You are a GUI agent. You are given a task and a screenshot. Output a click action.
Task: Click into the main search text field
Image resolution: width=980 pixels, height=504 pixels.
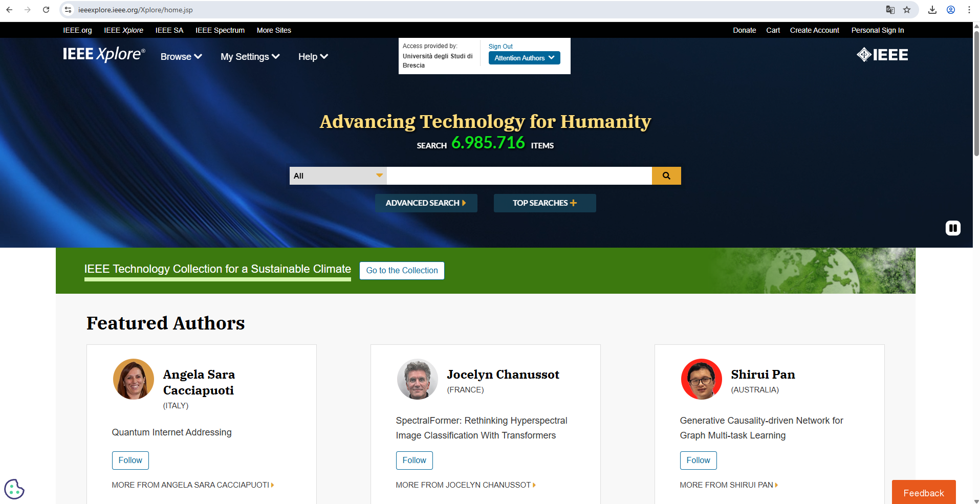(x=519, y=176)
